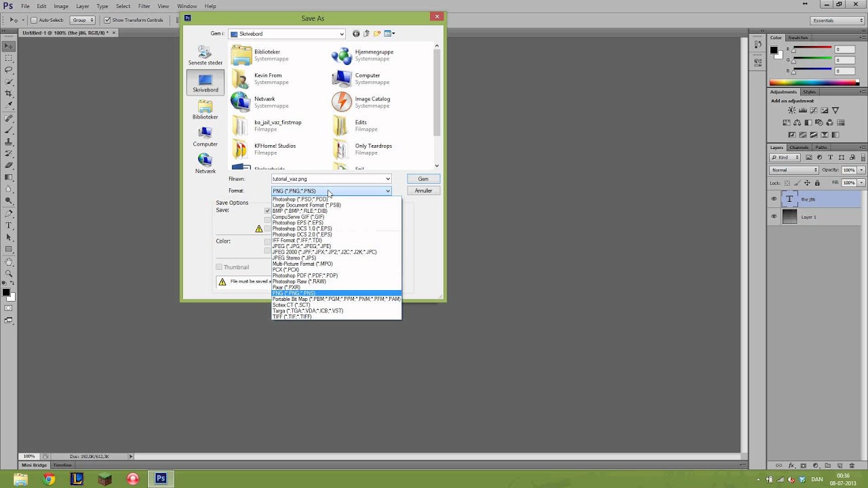
Task: Open the Seneste steder location in the sidebar
Action: pos(205,56)
